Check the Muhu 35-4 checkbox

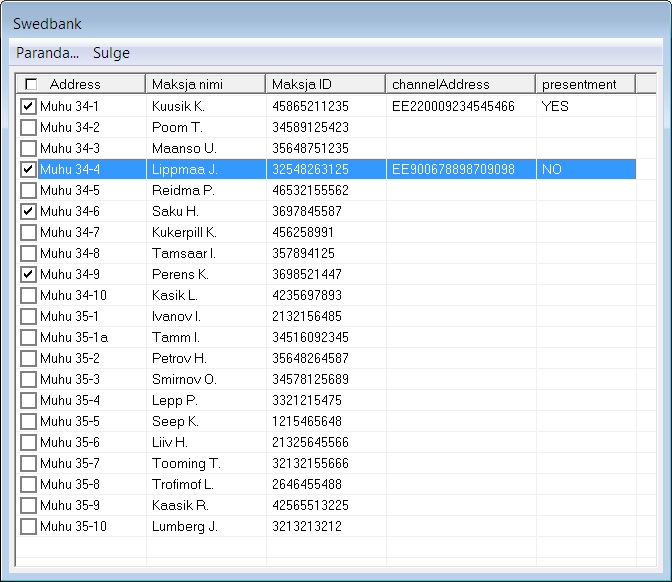click(x=28, y=400)
